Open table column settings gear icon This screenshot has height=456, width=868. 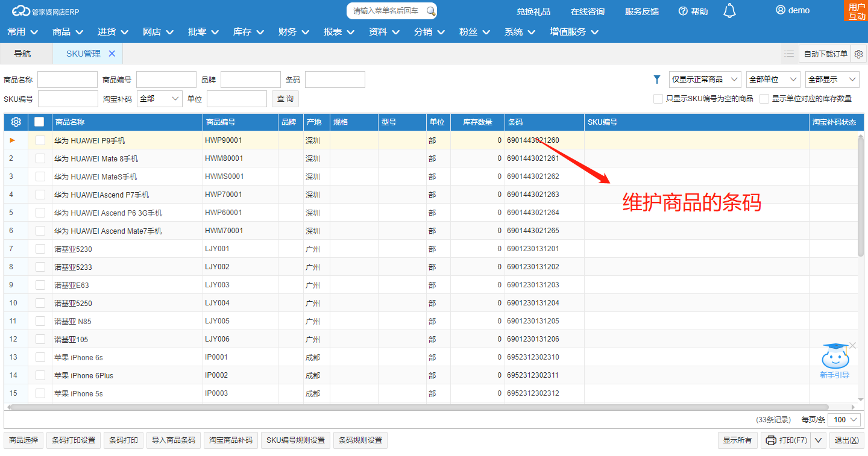click(16, 122)
